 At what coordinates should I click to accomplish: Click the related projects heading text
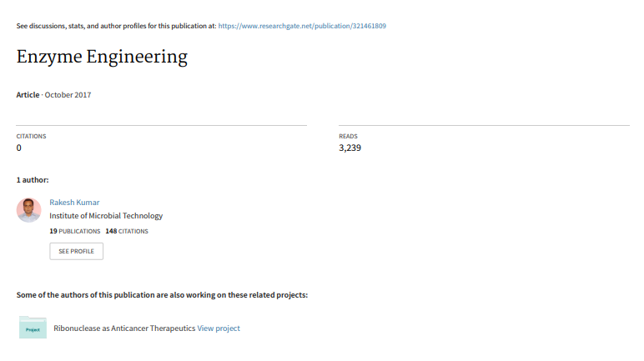tap(162, 295)
